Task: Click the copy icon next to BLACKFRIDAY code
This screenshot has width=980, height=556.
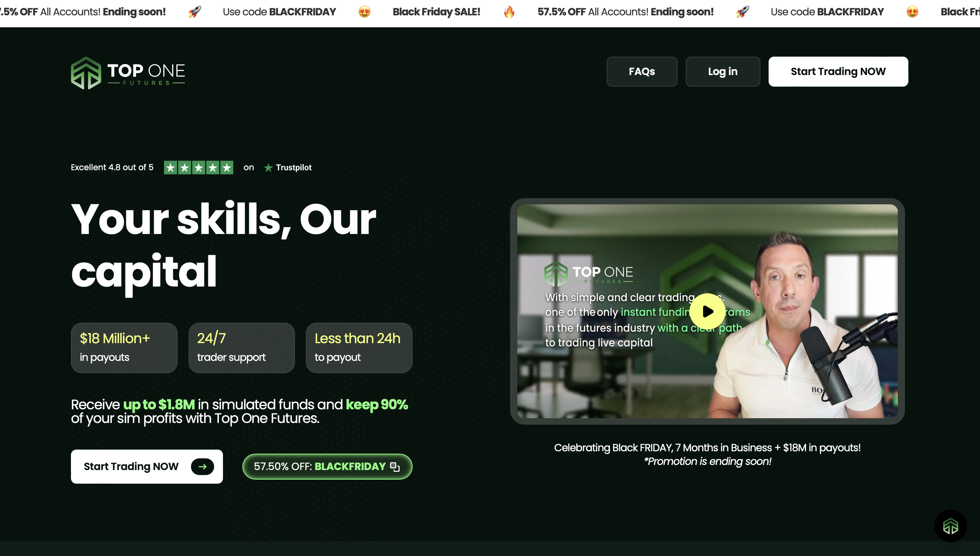Action: (x=395, y=467)
